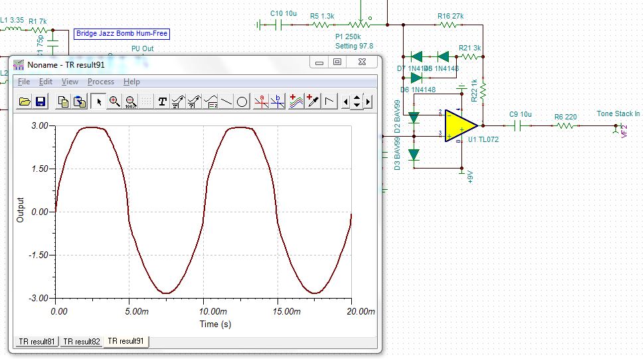Image resolution: width=644 pixels, height=359 pixels.
Task: Maximize the TR result91 window
Action: pyautogui.click(x=337, y=62)
